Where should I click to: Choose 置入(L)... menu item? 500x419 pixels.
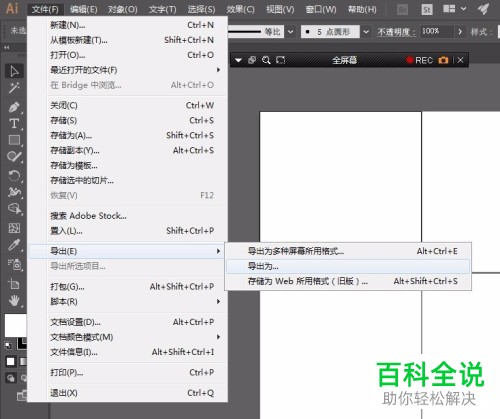127,231
